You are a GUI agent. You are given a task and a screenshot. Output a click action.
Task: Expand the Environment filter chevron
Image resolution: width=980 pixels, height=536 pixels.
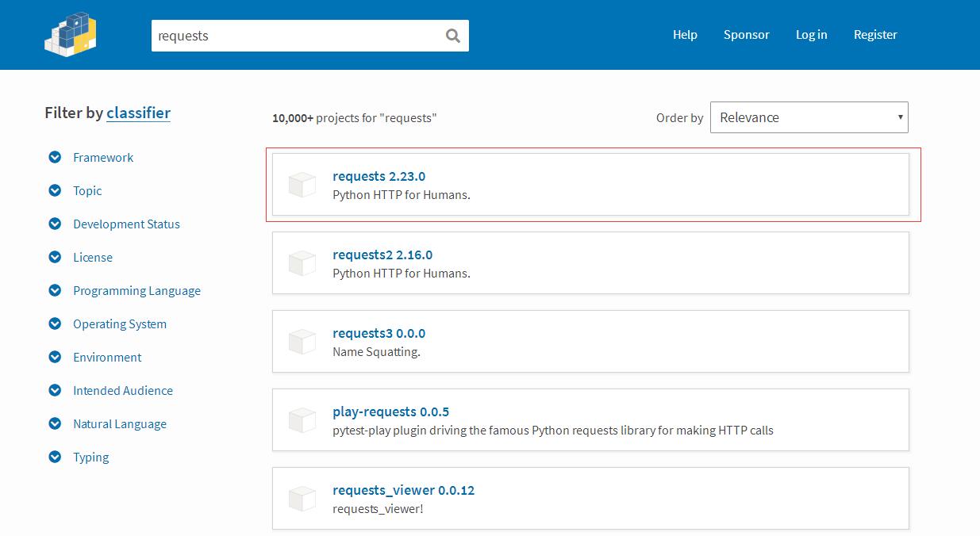click(x=55, y=357)
